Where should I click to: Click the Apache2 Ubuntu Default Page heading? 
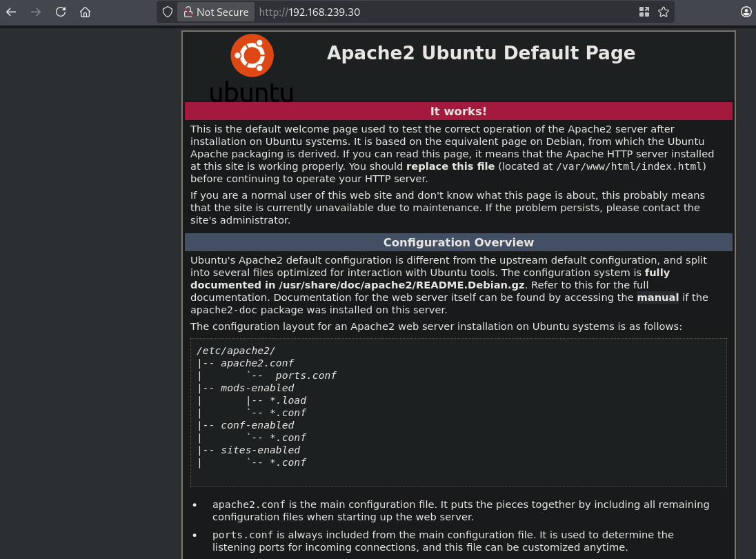coord(481,53)
